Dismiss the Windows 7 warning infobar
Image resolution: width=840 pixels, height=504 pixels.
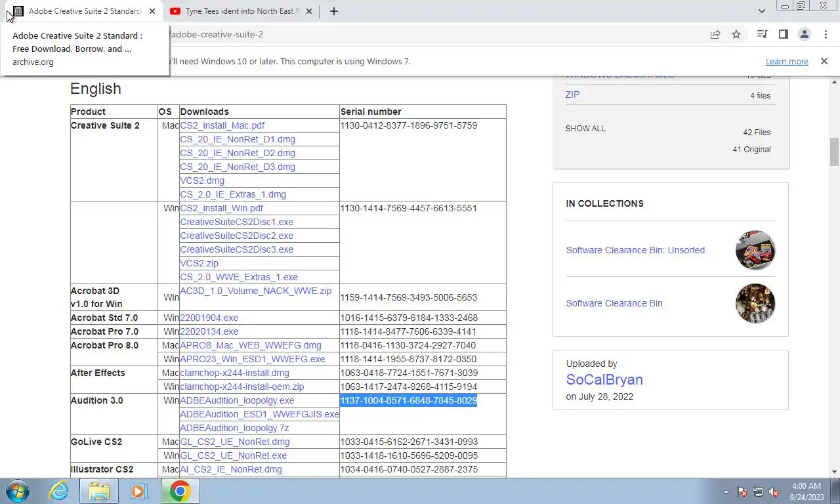[x=824, y=61]
